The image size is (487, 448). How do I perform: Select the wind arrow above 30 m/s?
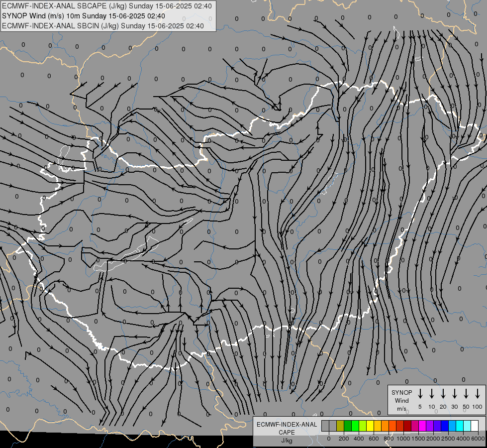[454, 393]
